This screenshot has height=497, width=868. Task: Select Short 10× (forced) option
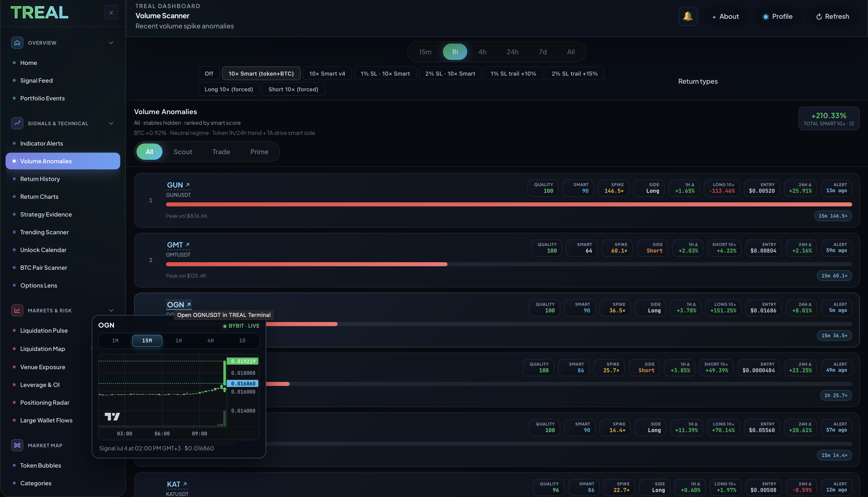(x=293, y=89)
